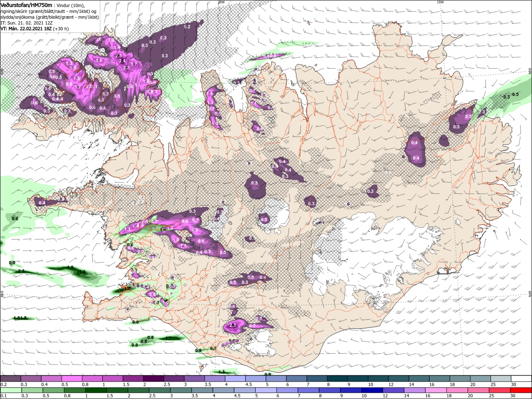
Task: Pick the dusky purple 0.2–0.3 snow swatch
Action: 10,379
